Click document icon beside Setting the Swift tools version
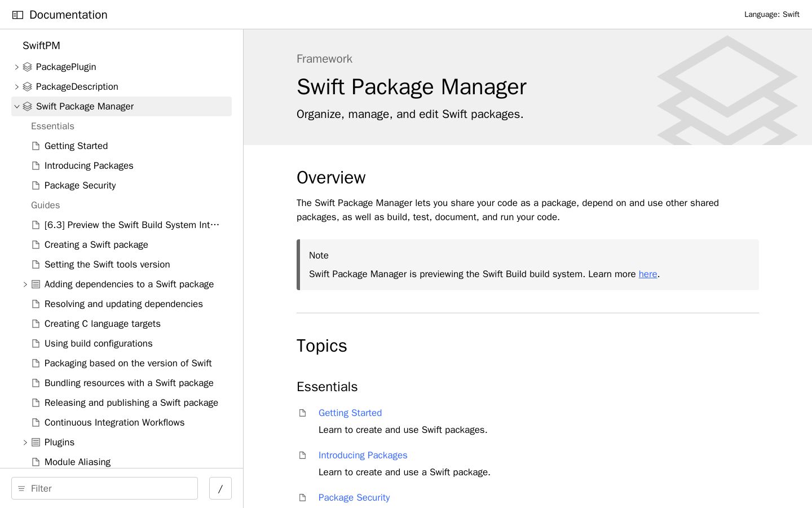This screenshot has height=508, width=812. (36, 265)
